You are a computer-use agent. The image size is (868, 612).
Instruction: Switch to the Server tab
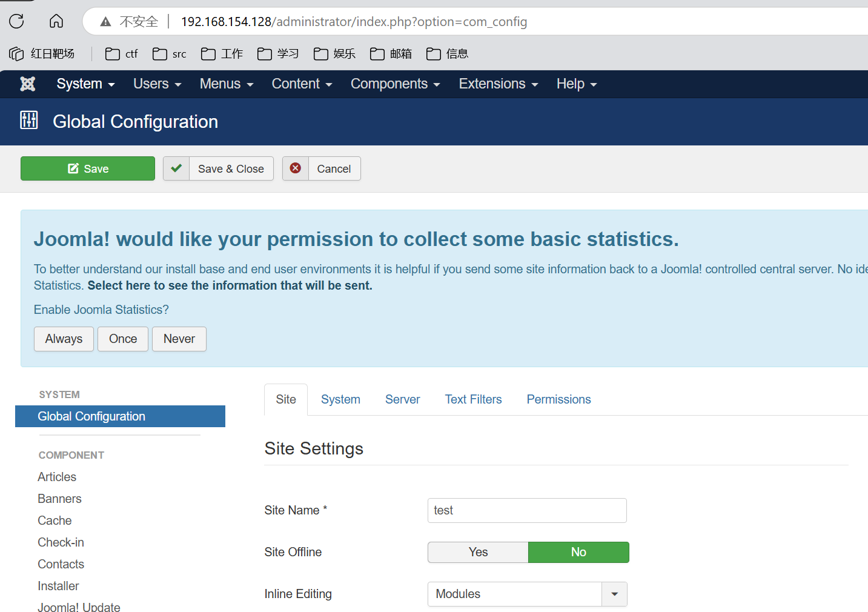[x=402, y=399]
